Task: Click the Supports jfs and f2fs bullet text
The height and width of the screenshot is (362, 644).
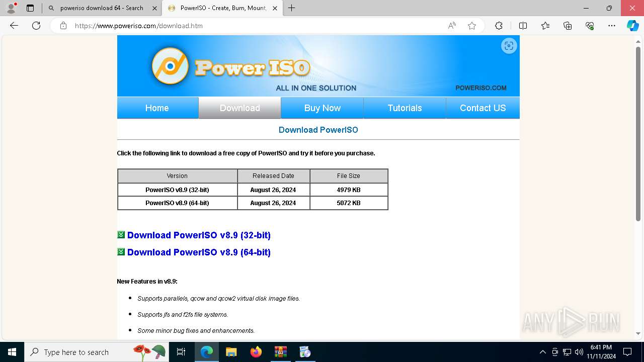Action: [183, 315]
